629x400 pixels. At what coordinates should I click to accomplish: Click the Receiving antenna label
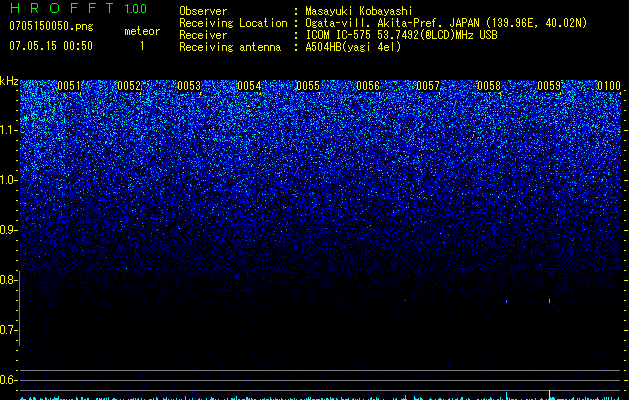230,47
